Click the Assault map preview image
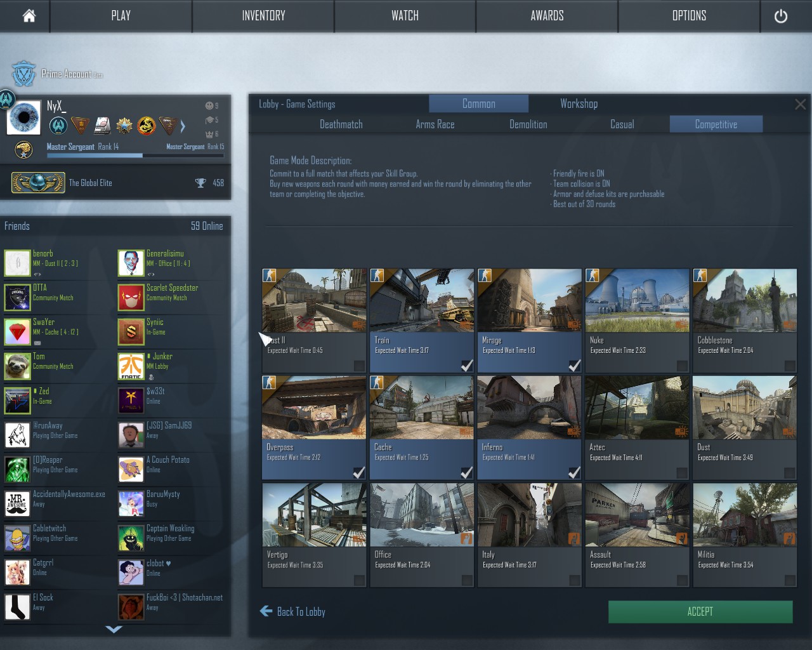Screen dimensions: 812x650 pos(637,515)
